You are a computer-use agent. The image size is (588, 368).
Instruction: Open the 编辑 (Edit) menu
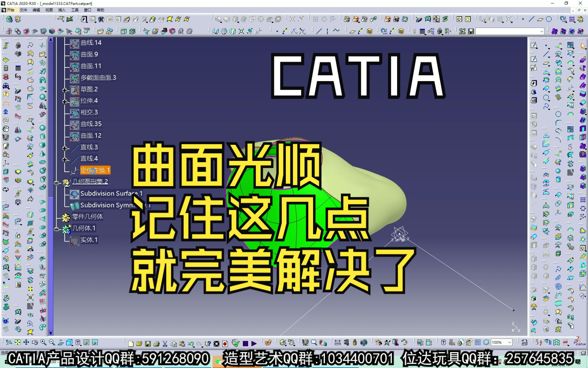click(x=36, y=10)
